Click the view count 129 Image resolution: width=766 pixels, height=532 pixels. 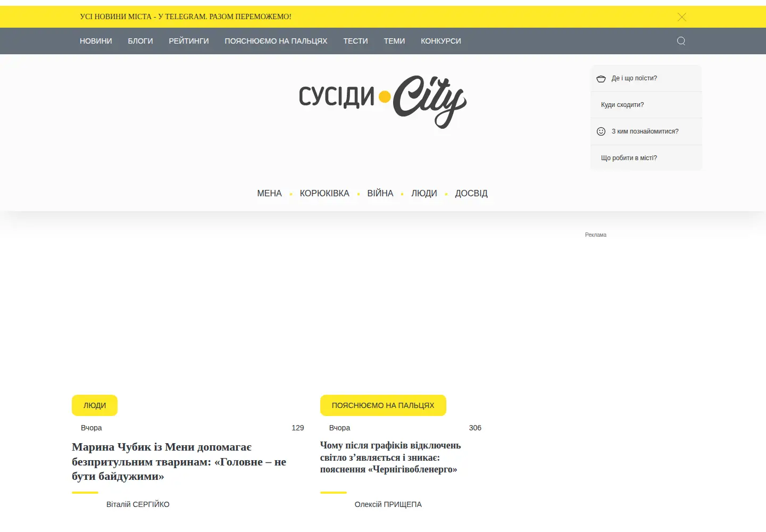[298, 428]
